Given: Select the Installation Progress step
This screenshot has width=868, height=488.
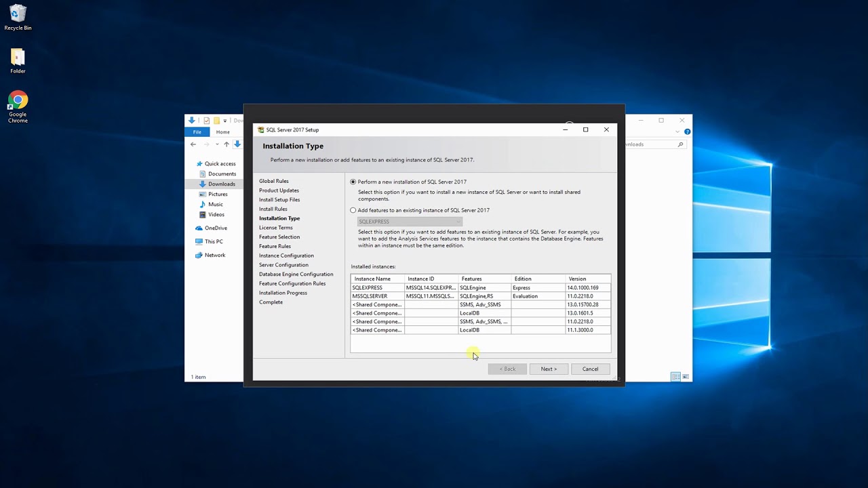Looking at the screenshot, I should 283,293.
